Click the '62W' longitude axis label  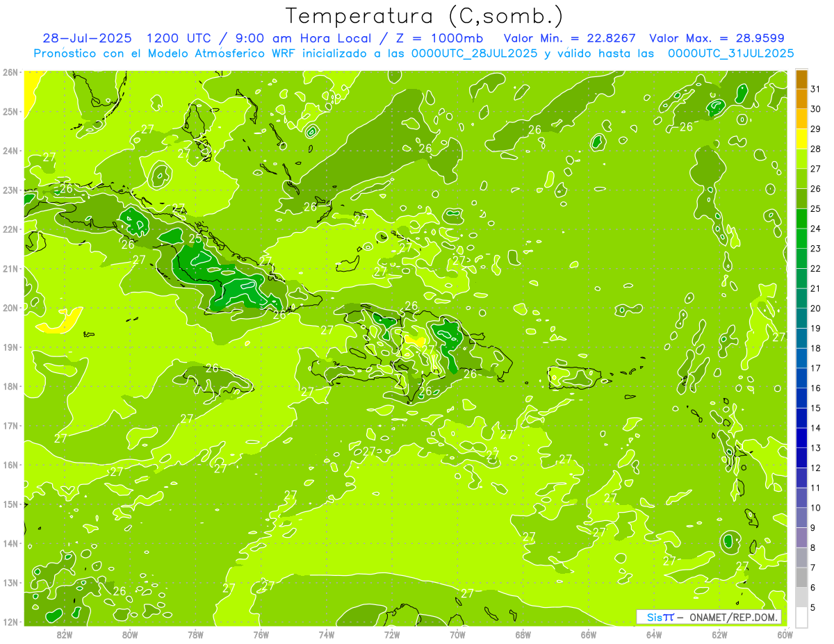pyautogui.click(x=720, y=634)
